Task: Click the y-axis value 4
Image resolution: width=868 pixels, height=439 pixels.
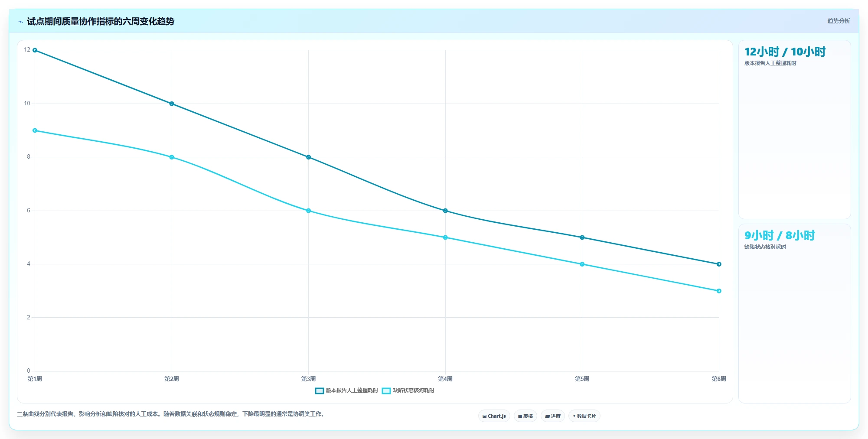Action: pos(29,264)
